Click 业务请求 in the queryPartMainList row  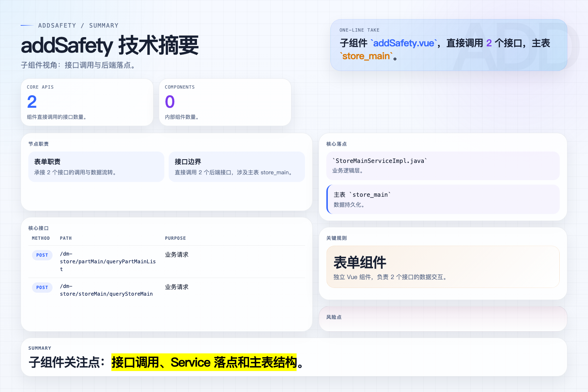point(177,254)
